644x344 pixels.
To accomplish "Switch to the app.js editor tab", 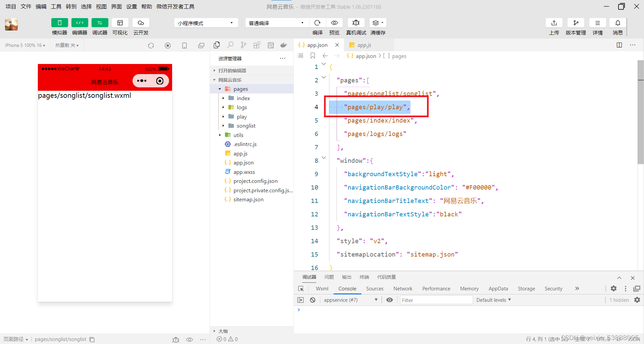I will click(364, 45).
